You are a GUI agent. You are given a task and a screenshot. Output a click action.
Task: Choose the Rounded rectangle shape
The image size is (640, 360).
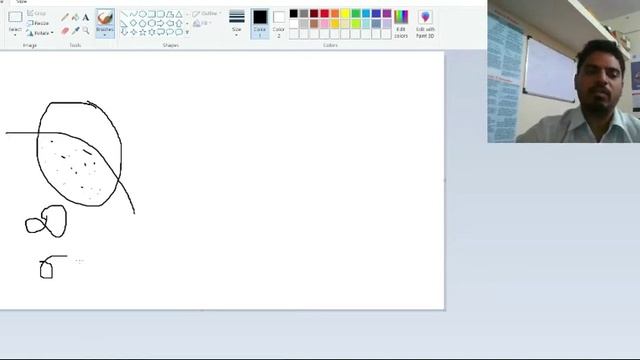(161, 14)
